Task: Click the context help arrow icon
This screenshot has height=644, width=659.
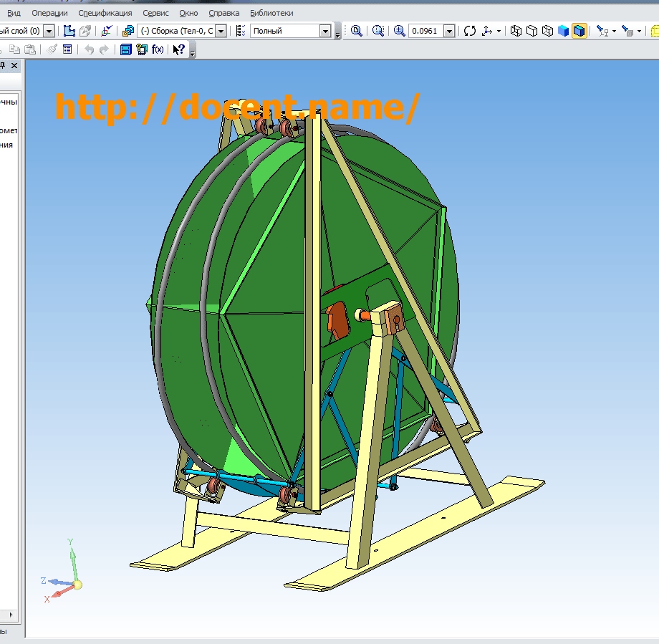Action: [x=179, y=49]
